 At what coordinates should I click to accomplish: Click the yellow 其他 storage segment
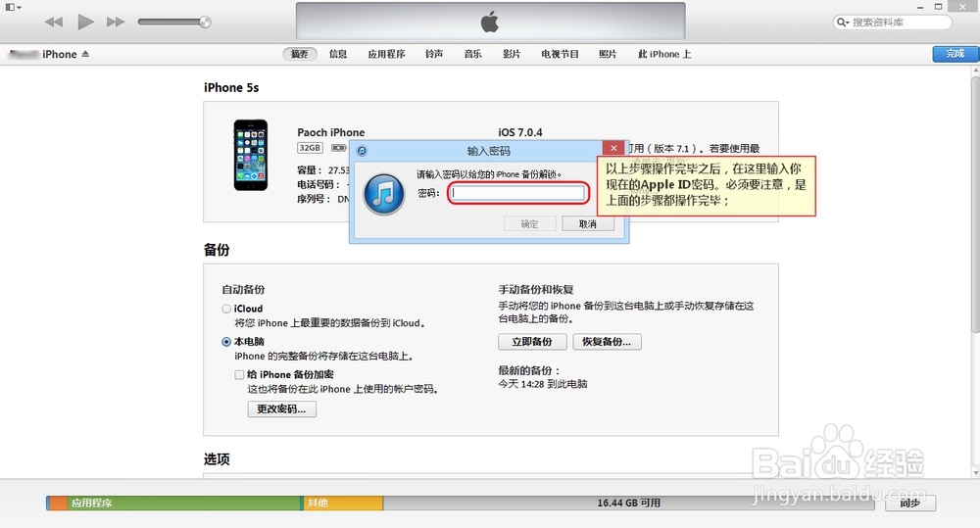click(342, 503)
